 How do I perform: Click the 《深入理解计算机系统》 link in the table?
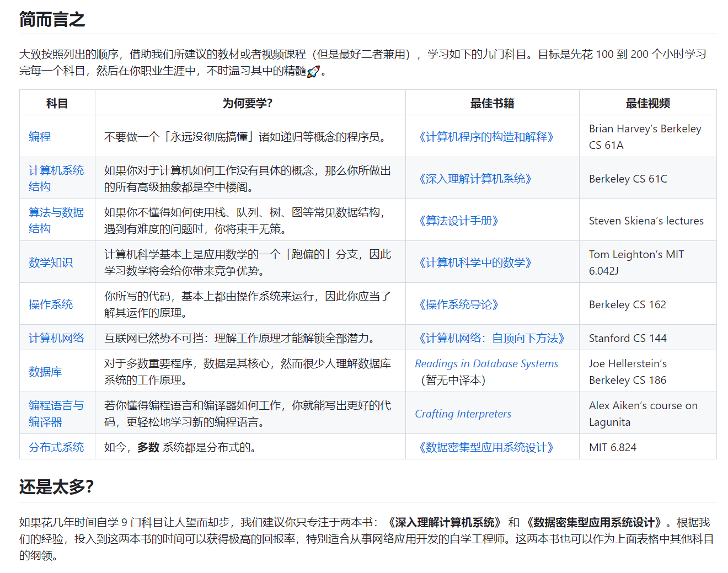coord(475,179)
